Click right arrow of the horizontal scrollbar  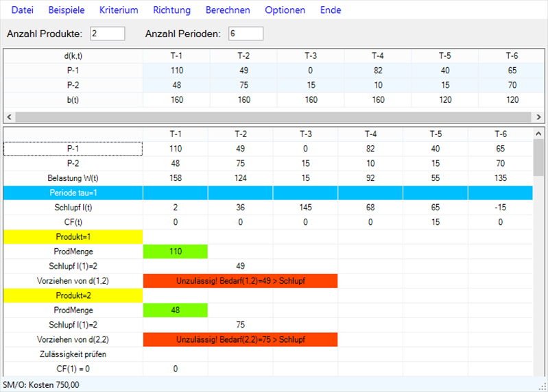pos(538,117)
